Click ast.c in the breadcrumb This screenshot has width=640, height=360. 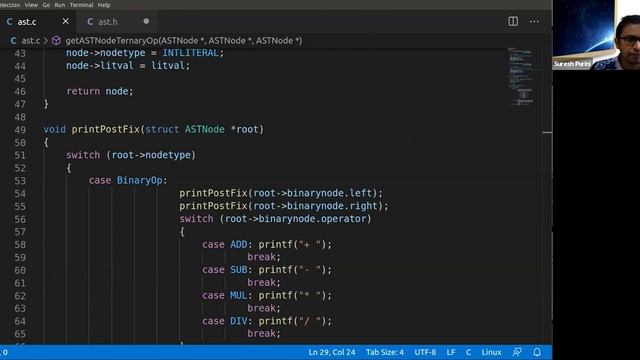tap(31, 40)
